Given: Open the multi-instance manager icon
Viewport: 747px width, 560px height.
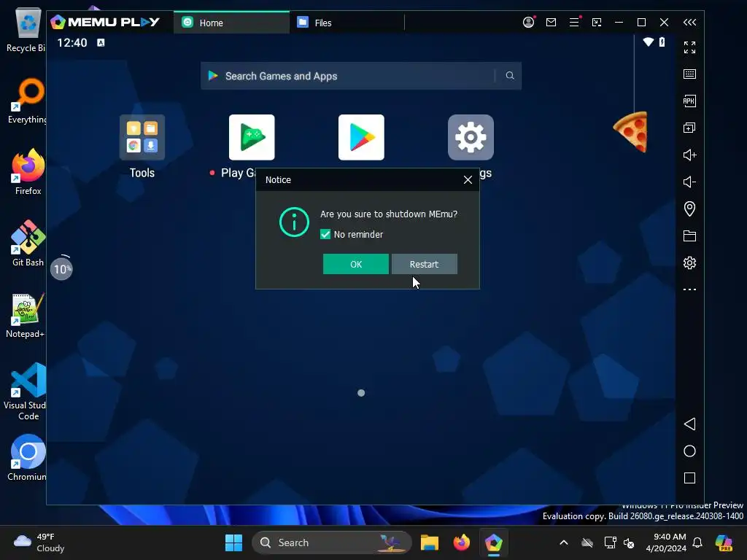Looking at the screenshot, I should coord(689,128).
